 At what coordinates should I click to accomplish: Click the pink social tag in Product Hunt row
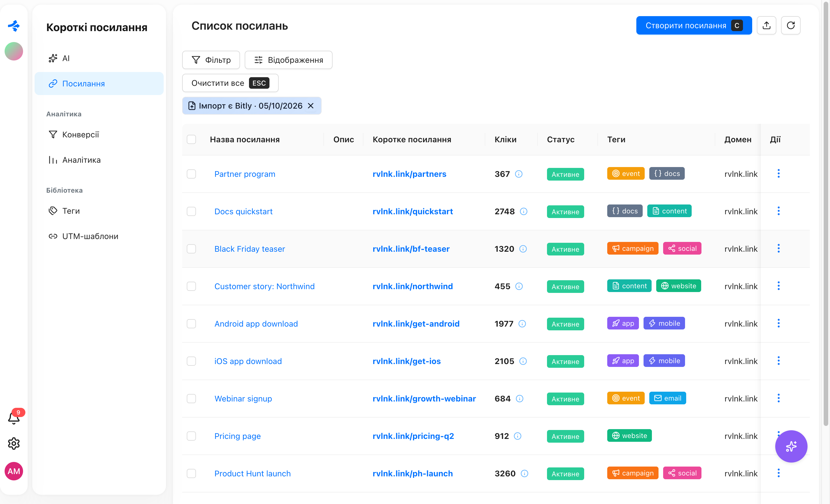(x=682, y=473)
